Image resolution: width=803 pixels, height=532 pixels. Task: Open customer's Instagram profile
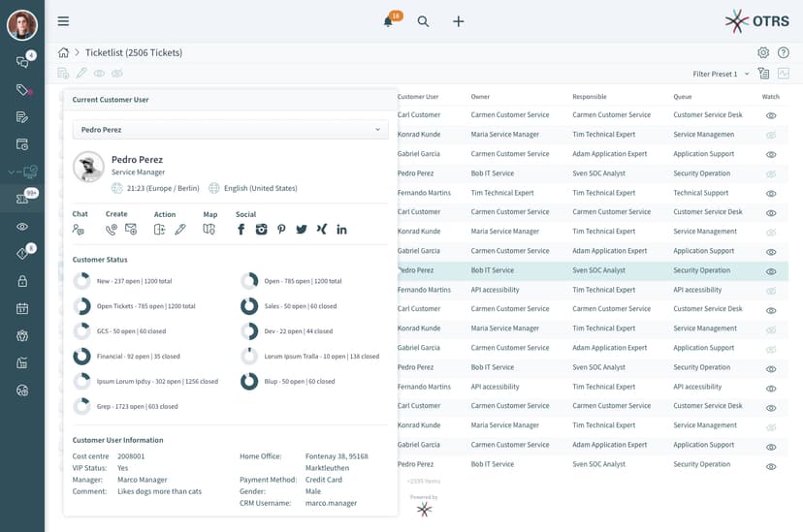point(261,230)
